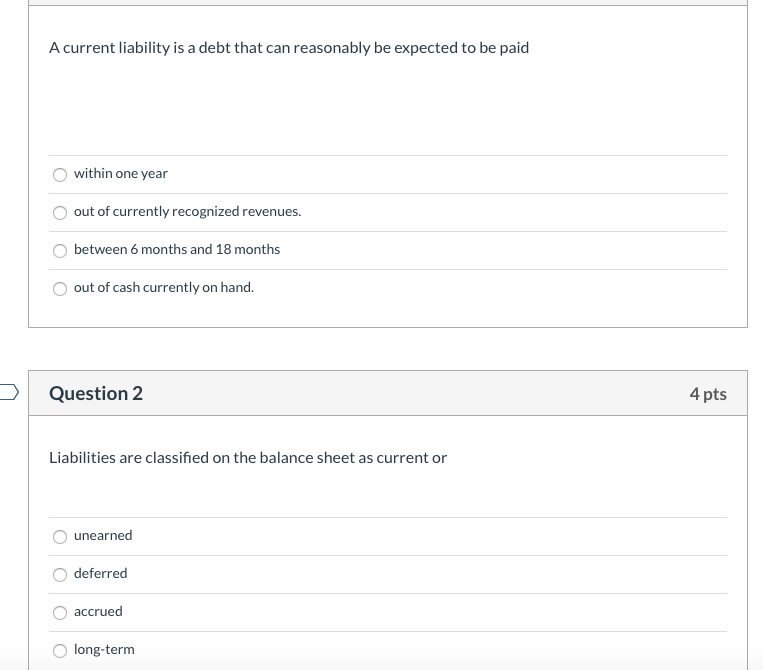Screen dimensions: 763x670
Task: Click the 'Question 2' heading
Action: [96, 393]
